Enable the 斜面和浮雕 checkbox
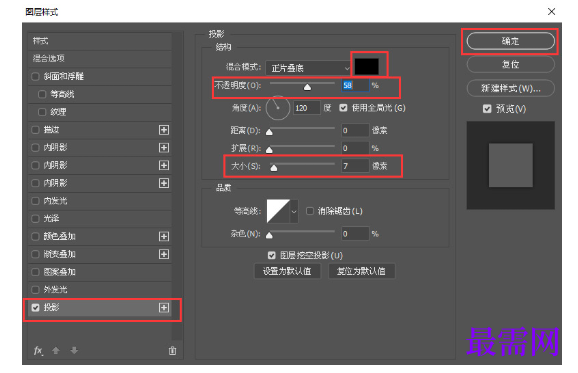This screenshot has height=373, width=578. point(35,77)
